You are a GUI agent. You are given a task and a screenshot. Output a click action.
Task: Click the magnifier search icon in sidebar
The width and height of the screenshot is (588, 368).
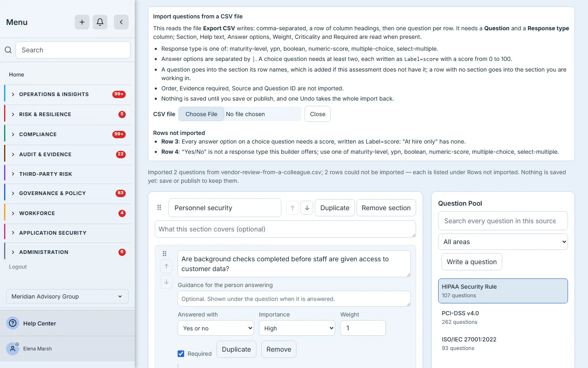coord(8,50)
